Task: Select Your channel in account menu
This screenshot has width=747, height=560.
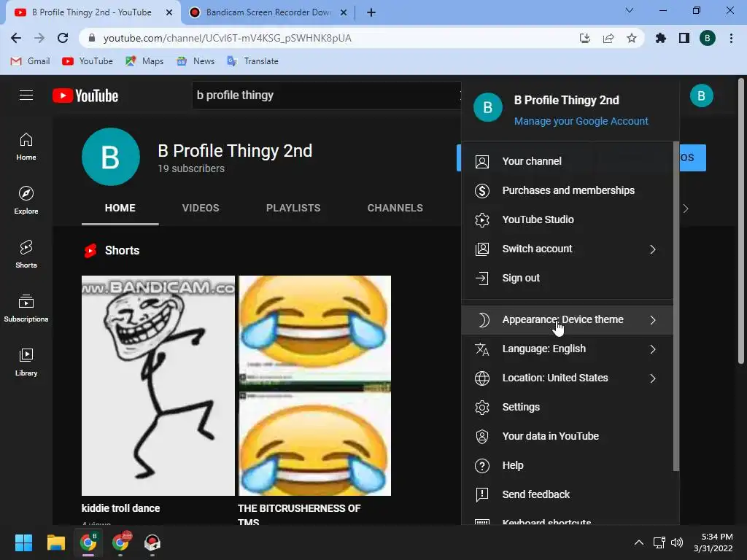Action: tap(567, 161)
